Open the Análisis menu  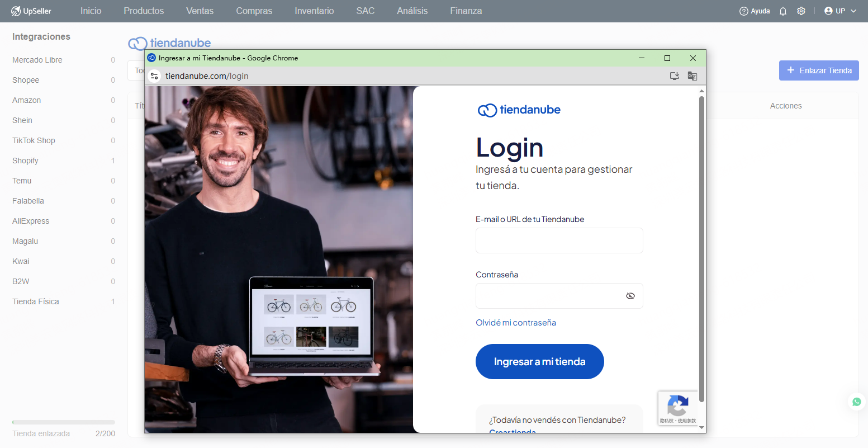click(412, 11)
